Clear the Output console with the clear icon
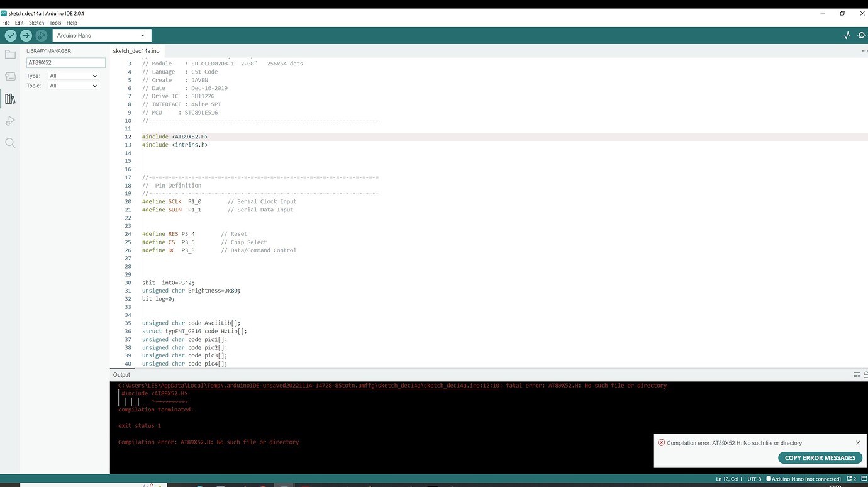868x487 pixels. click(x=857, y=374)
